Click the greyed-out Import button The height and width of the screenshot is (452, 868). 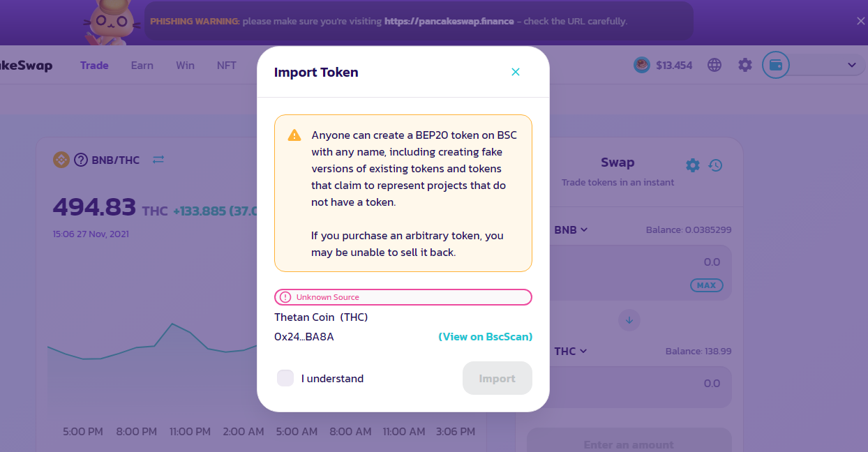point(497,378)
